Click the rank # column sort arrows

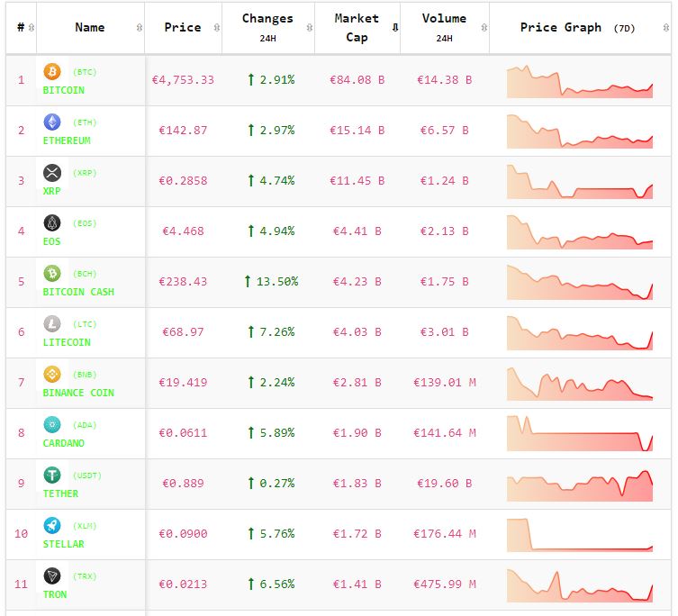(32, 28)
